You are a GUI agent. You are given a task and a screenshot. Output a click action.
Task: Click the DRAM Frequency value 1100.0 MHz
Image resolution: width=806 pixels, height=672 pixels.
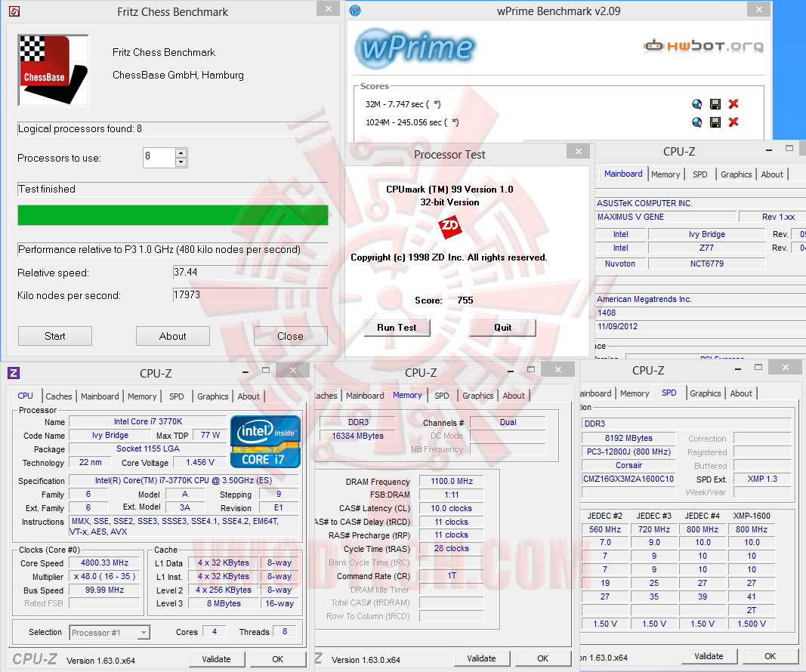coord(451,482)
